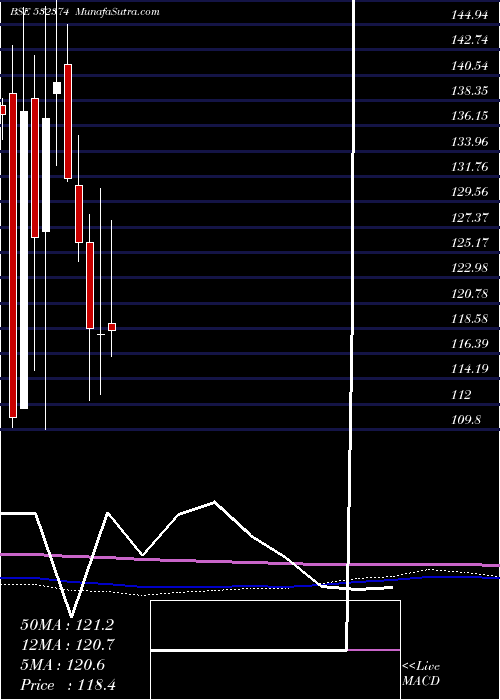500x700 pixels.
Task: Select the 142.74 price axis label
Action: point(469,41)
